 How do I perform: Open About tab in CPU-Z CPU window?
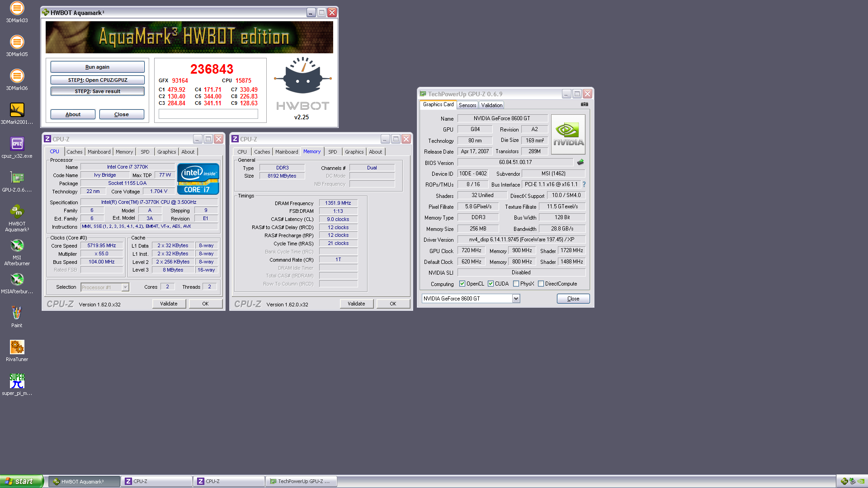[188, 152]
